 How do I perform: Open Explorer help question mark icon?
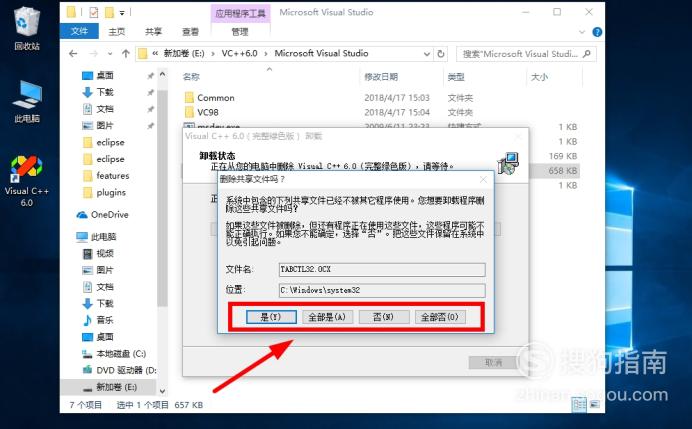(597, 32)
